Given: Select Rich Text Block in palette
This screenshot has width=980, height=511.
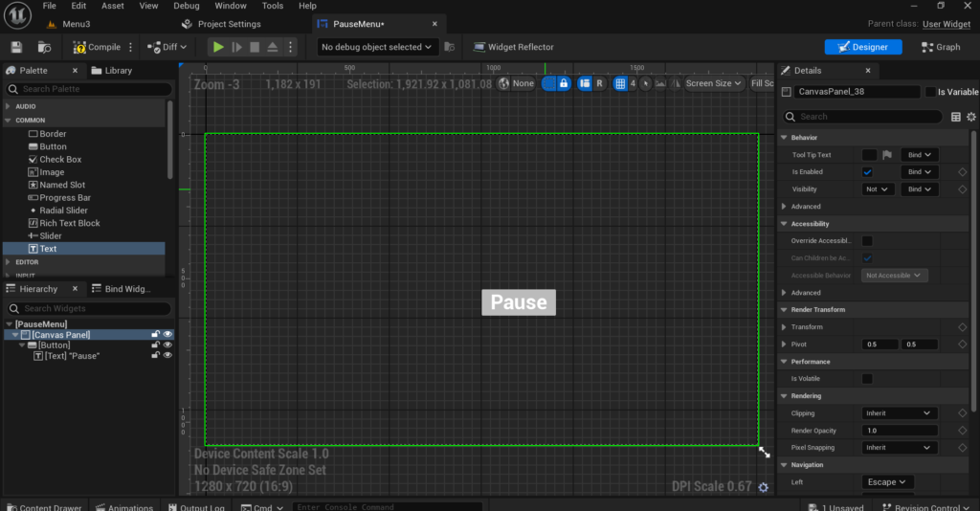Looking at the screenshot, I should (x=64, y=223).
